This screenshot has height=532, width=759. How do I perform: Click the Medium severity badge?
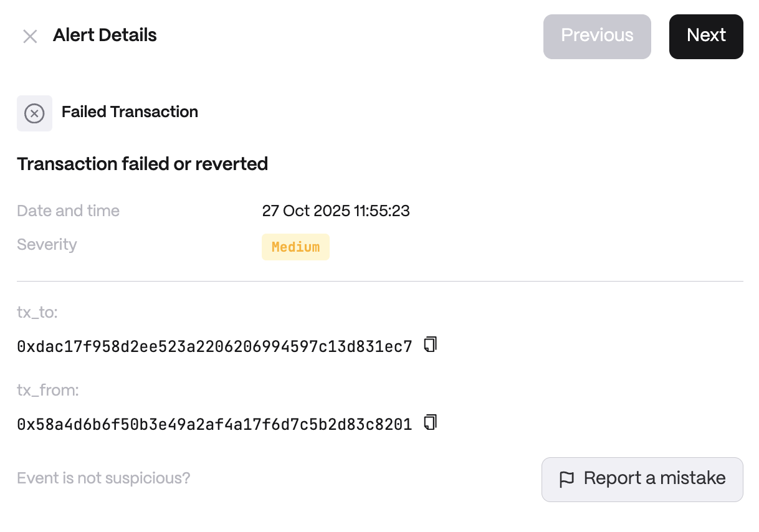[x=295, y=247]
